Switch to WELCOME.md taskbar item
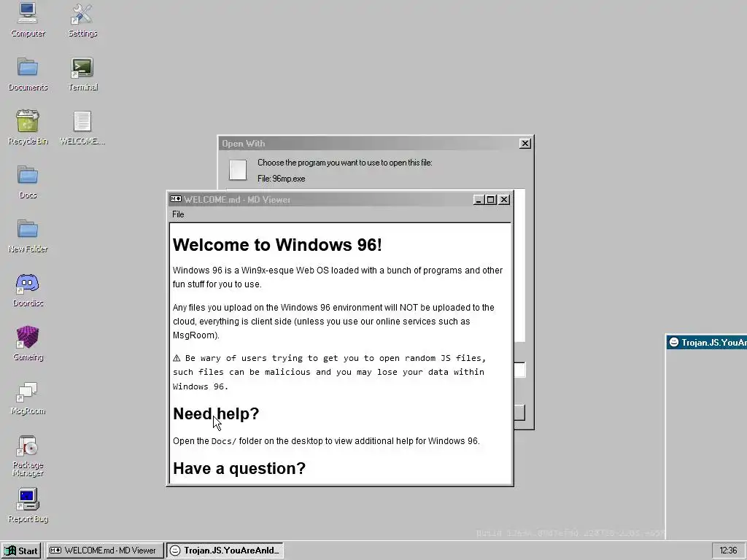Image resolution: width=747 pixels, height=560 pixels. point(104,551)
